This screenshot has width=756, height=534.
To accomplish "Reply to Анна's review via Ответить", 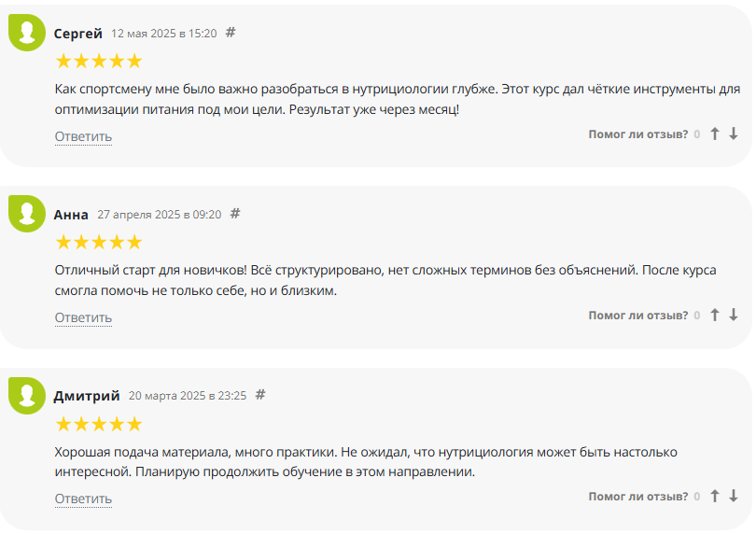I will [x=83, y=317].
